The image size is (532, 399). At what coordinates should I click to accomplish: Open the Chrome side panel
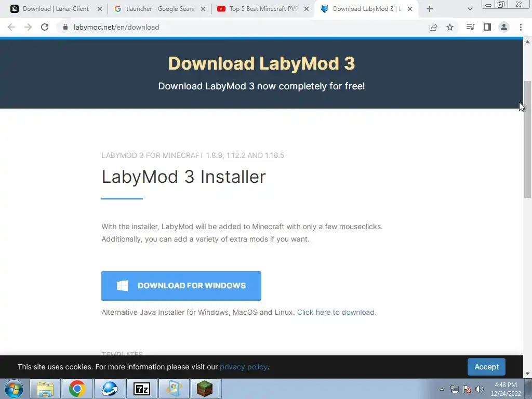coord(487,27)
